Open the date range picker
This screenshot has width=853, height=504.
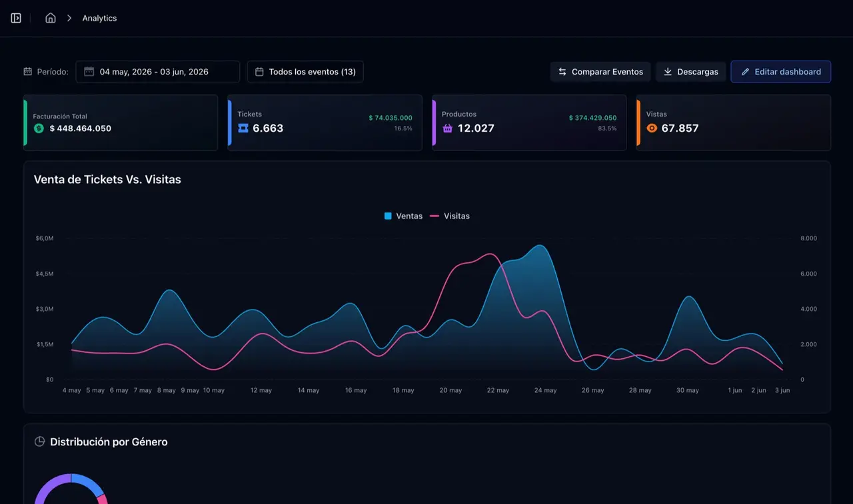point(158,72)
